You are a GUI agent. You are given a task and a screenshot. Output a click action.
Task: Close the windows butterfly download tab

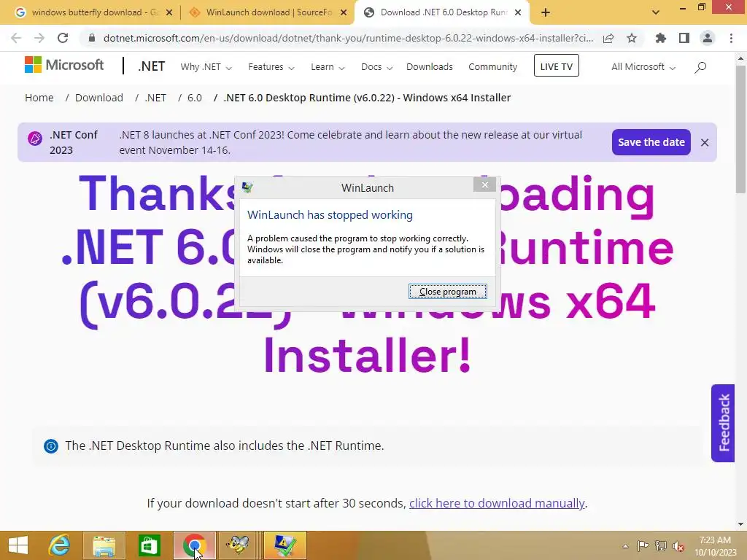pos(169,13)
